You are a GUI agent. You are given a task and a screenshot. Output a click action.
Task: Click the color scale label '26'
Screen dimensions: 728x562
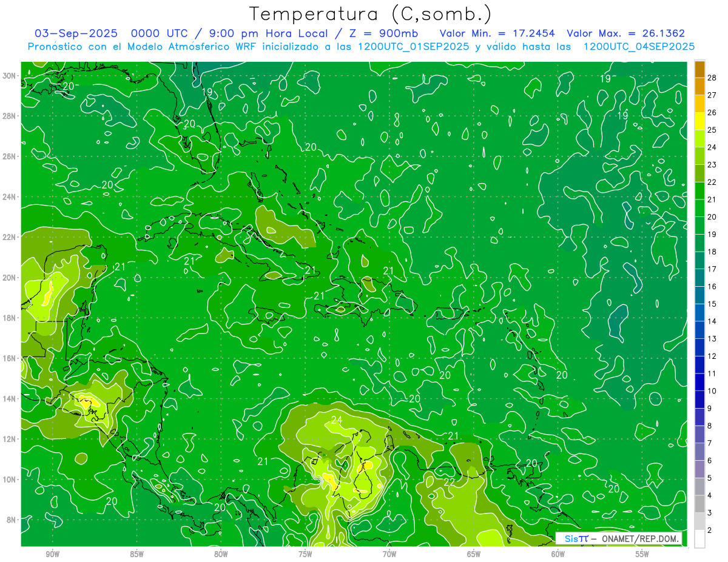pos(712,112)
